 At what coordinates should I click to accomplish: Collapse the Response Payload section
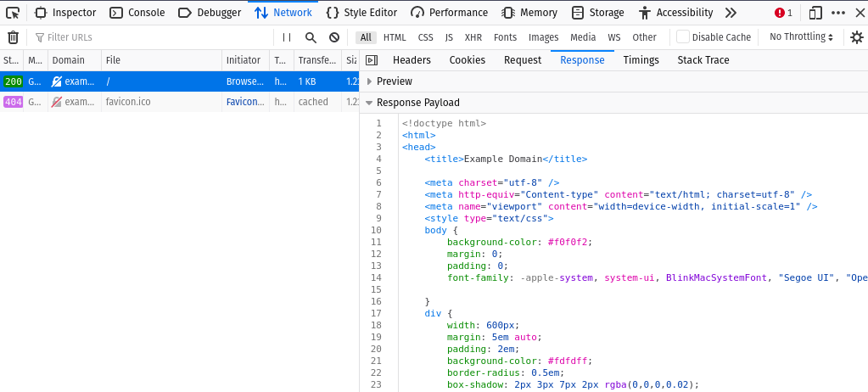click(370, 103)
